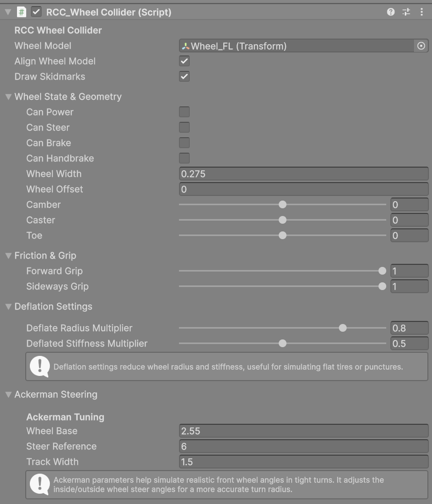Collapse Ackerman Steering section
This screenshot has width=432, height=504.
(8, 394)
